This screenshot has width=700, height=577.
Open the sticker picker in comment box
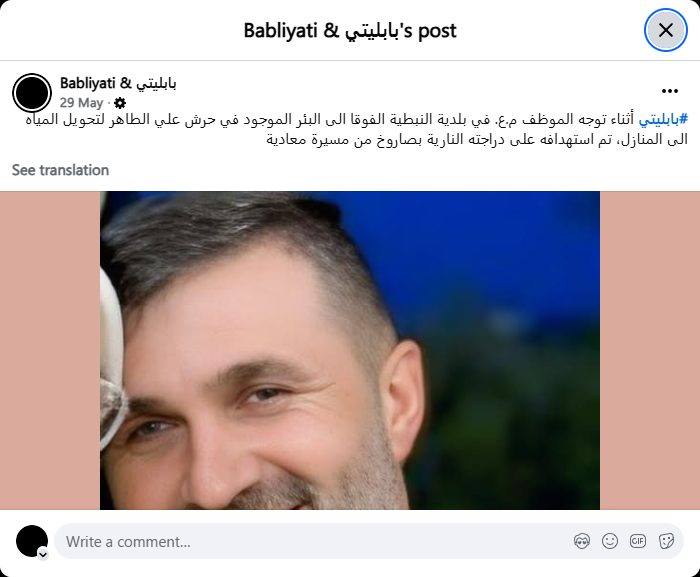666,541
